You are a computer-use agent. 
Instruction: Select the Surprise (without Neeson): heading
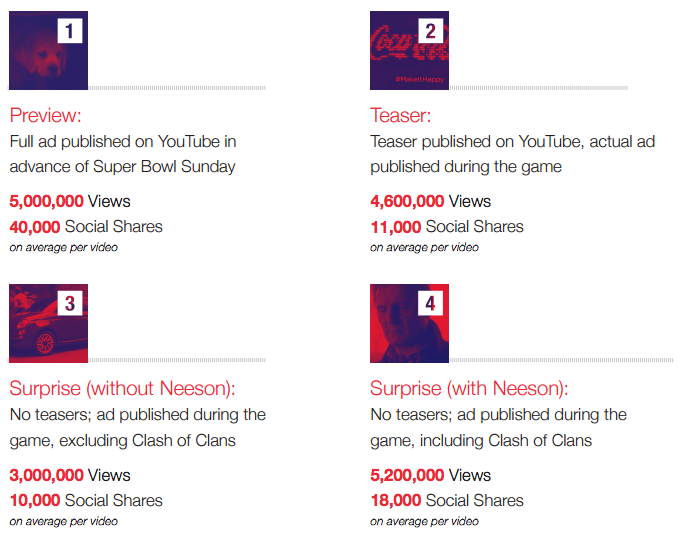122,388
